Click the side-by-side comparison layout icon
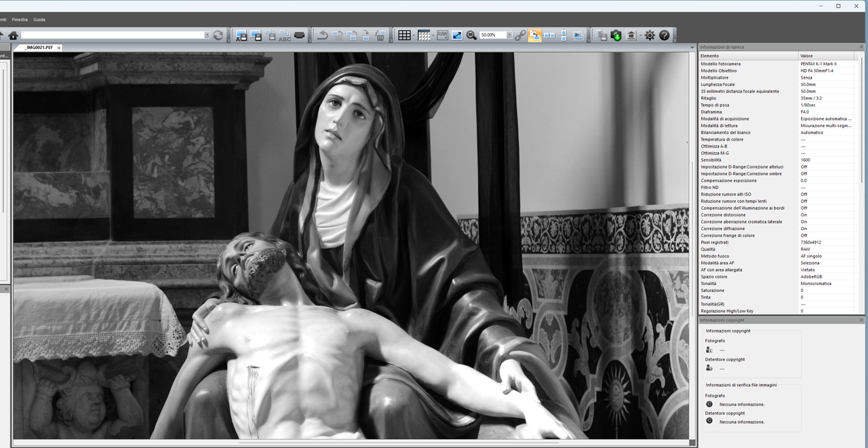868x448 pixels. tap(549, 35)
